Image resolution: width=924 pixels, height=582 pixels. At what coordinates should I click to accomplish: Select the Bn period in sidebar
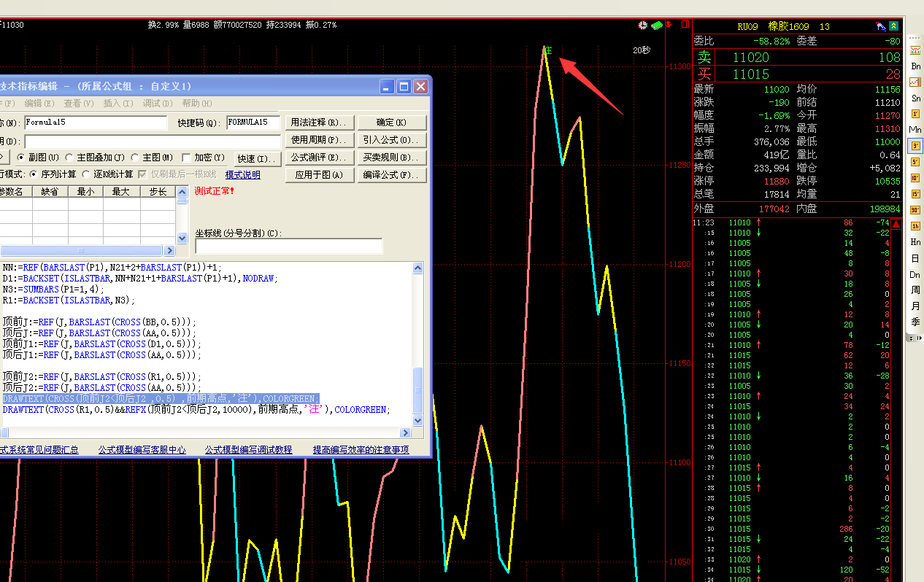(x=915, y=66)
